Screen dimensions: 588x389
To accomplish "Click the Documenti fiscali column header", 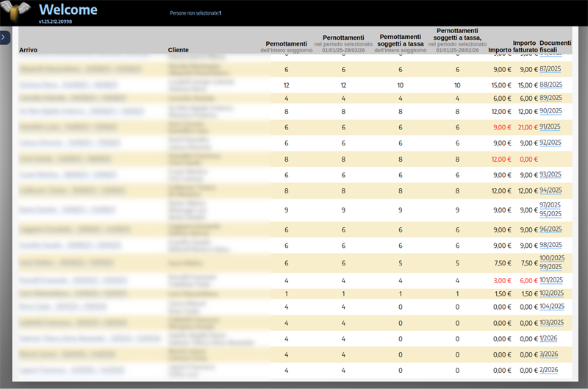I will pyautogui.click(x=555, y=46).
